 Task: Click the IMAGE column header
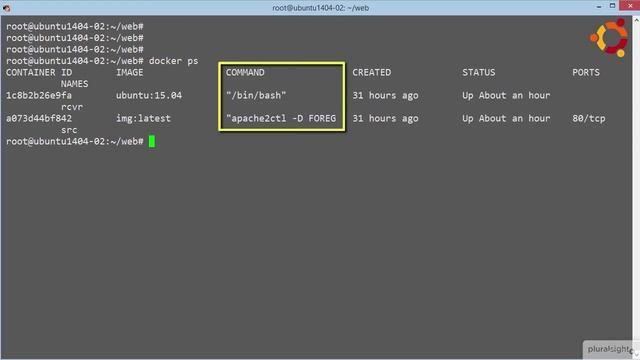[129, 72]
